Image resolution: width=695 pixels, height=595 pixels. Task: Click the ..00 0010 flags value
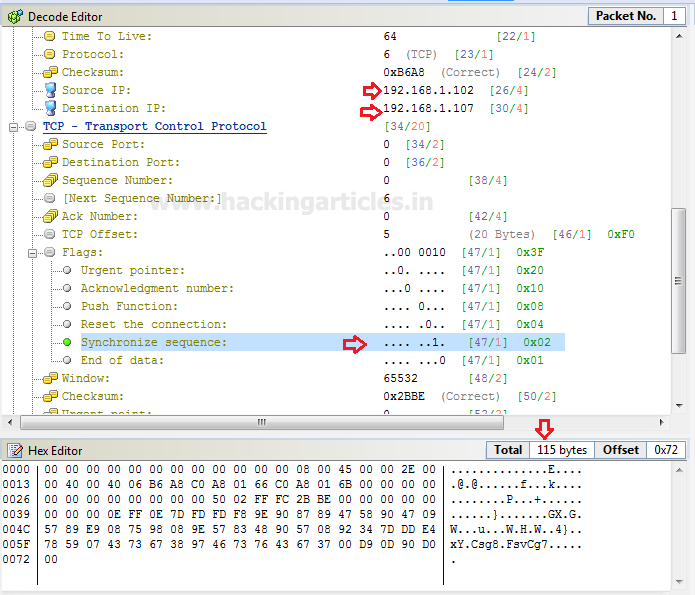coord(414,252)
